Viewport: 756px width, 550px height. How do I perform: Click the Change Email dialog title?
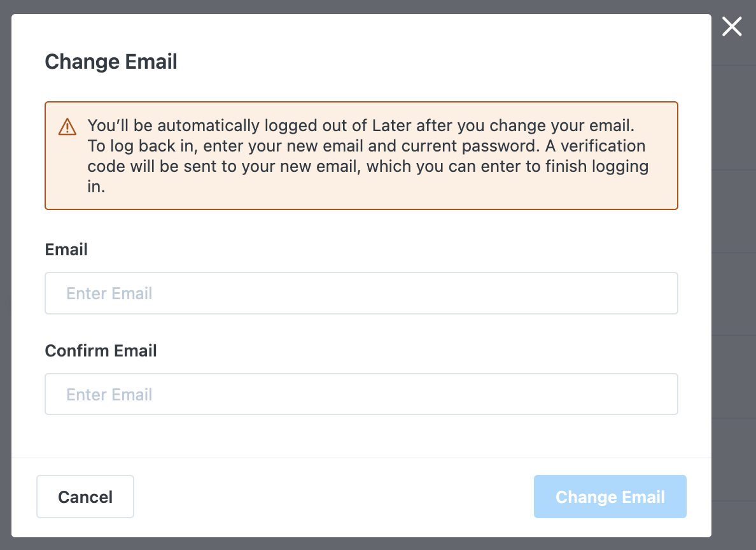(x=111, y=62)
